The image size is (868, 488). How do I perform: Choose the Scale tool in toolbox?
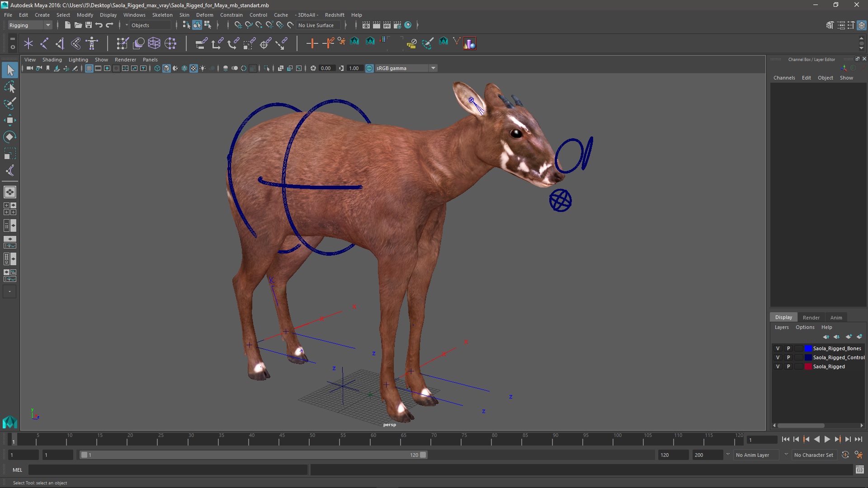[x=10, y=154]
